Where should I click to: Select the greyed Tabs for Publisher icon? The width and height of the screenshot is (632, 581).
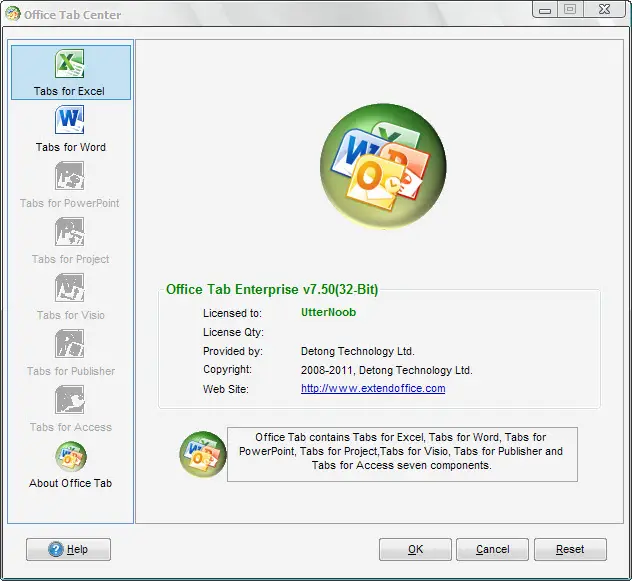coord(69,344)
